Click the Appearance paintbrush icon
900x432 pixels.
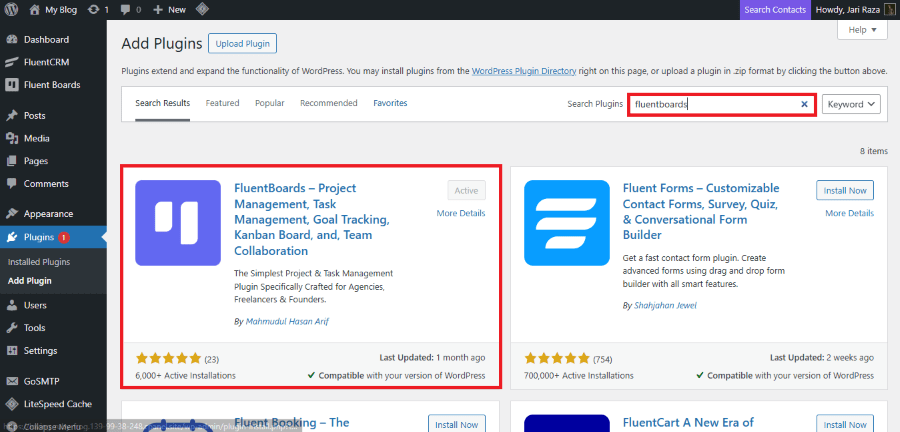pyautogui.click(x=11, y=214)
